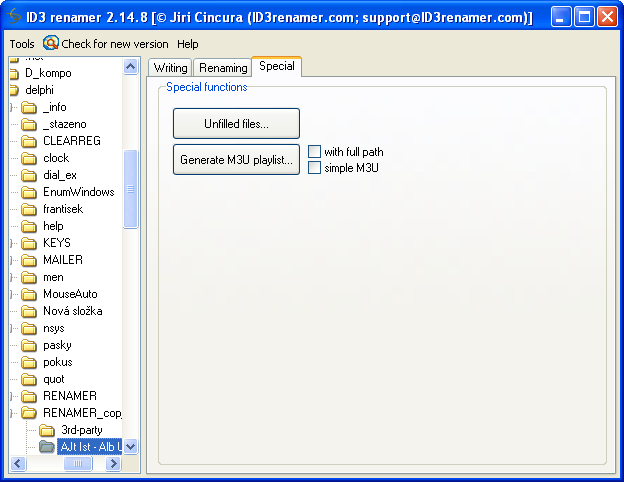Click the frantisek folder icon
The image size is (624, 482).
[x=29, y=209]
